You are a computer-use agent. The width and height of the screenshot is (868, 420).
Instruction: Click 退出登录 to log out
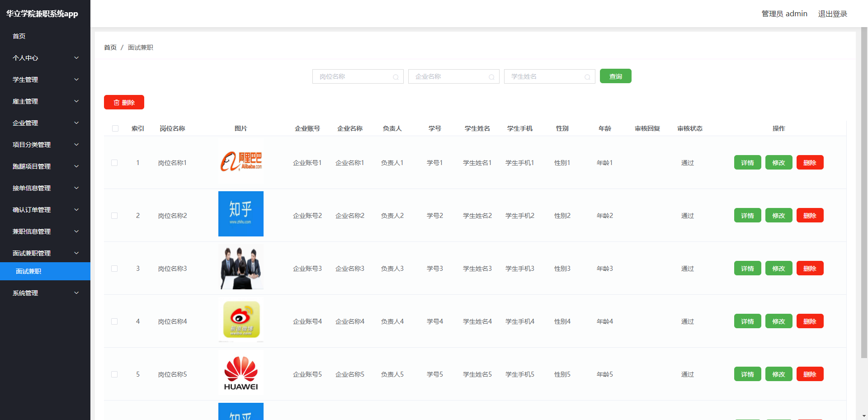(832, 14)
